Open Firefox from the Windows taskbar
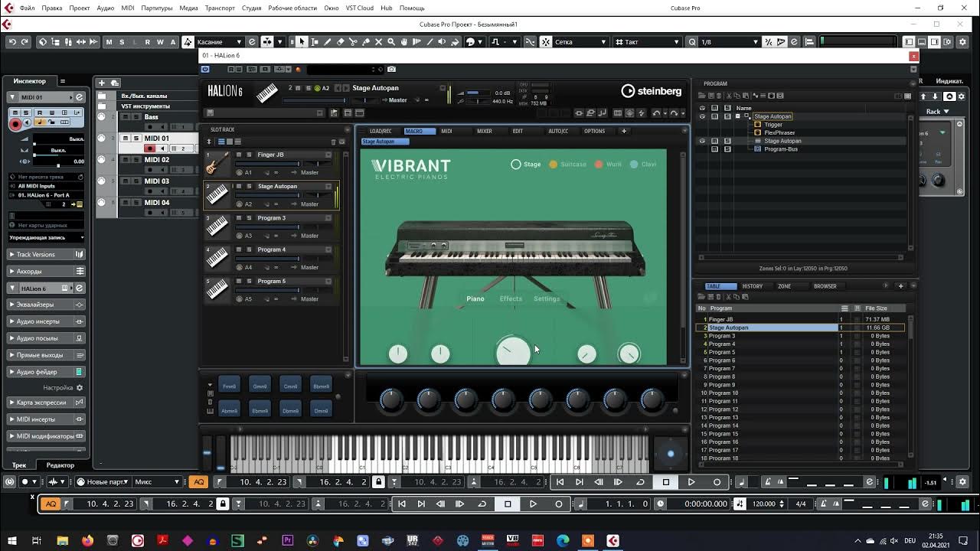Viewport: 980px width, 551px height. pyautogui.click(x=87, y=541)
